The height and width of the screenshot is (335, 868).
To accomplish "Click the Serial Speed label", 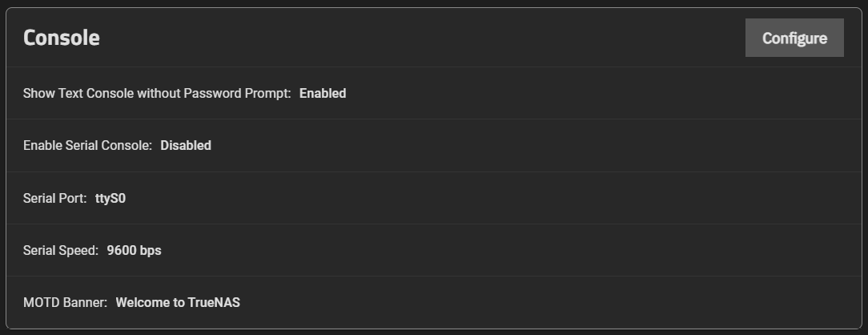I will click(61, 250).
